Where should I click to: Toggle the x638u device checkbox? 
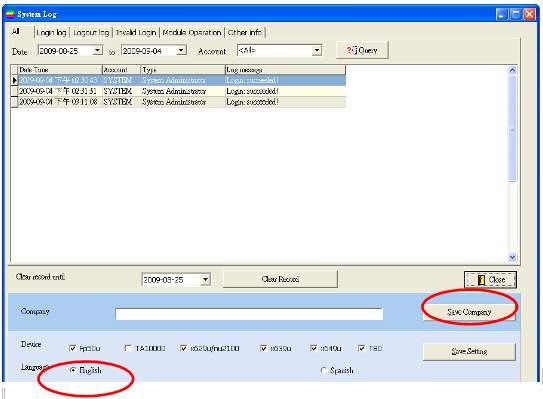coord(264,348)
